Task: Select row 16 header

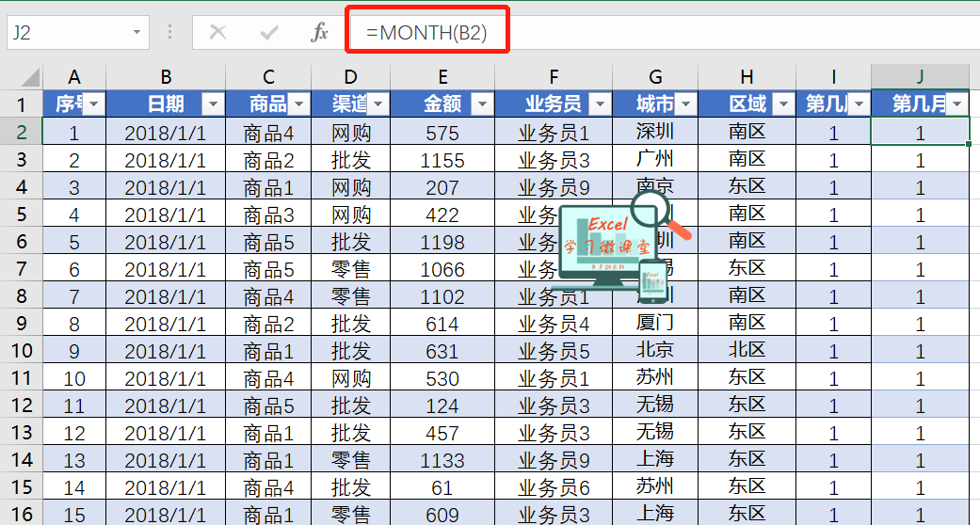Action: pos(22,514)
